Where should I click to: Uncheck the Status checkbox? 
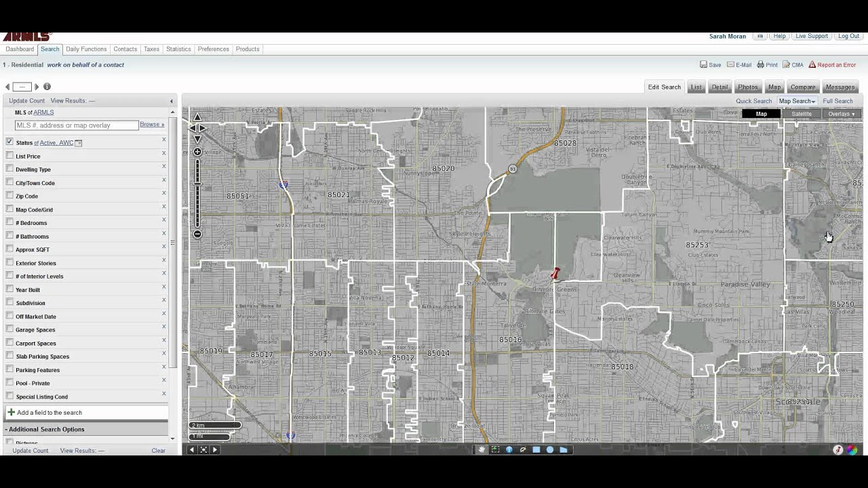9,142
